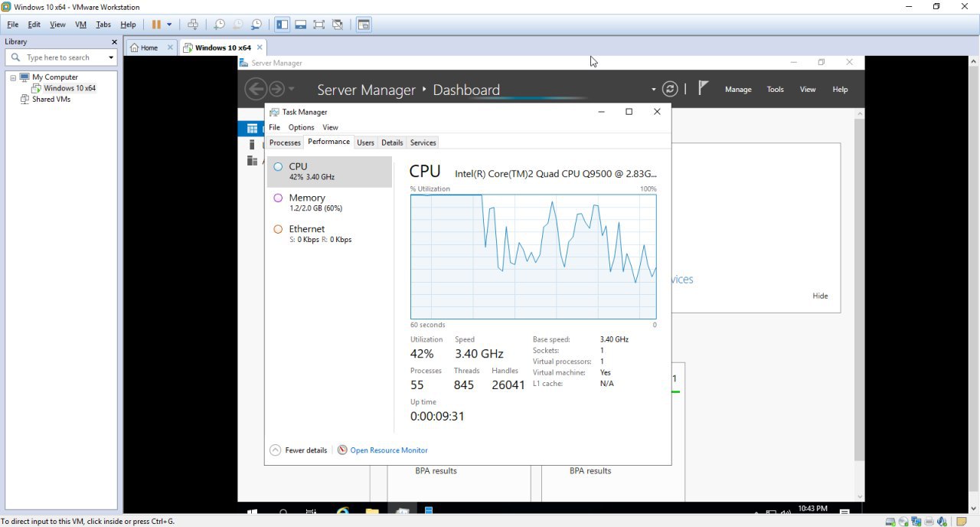Open the VMware Edit menu
The width and height of the screenshot is (980, 527).
(x=34, y=25)
